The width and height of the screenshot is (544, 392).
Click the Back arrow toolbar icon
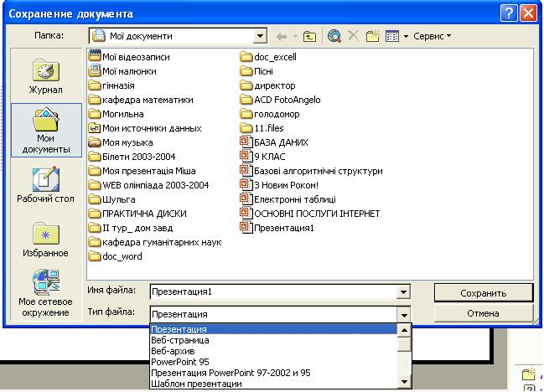coord(282,36)
